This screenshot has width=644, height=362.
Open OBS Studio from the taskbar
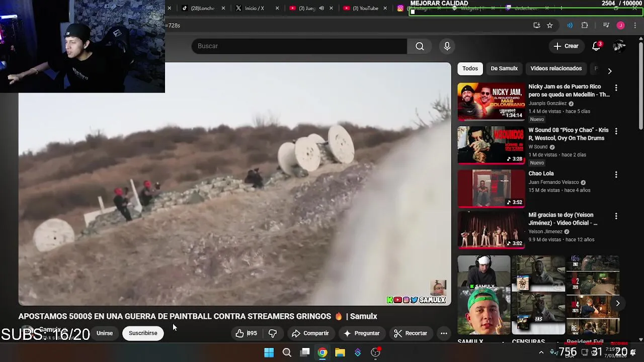point(376,352)
